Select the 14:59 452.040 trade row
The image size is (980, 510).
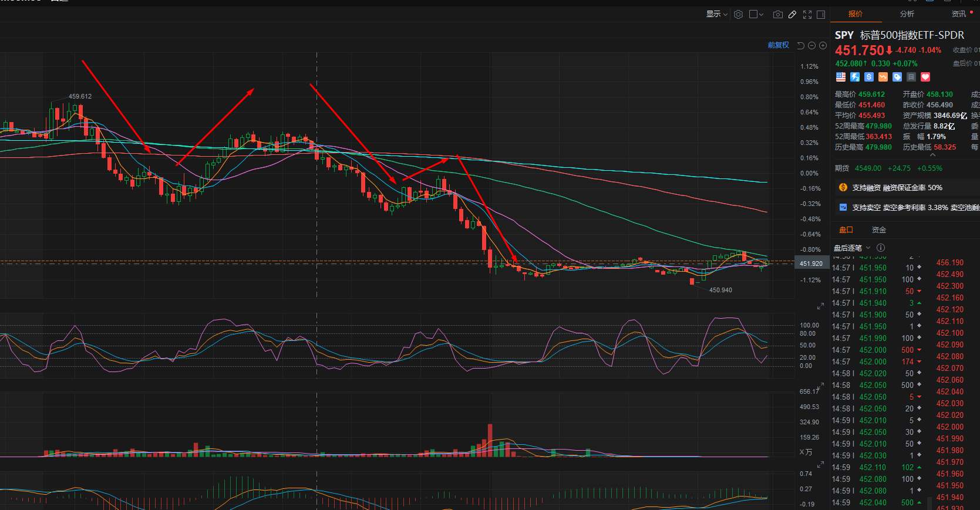pos(877,503)
